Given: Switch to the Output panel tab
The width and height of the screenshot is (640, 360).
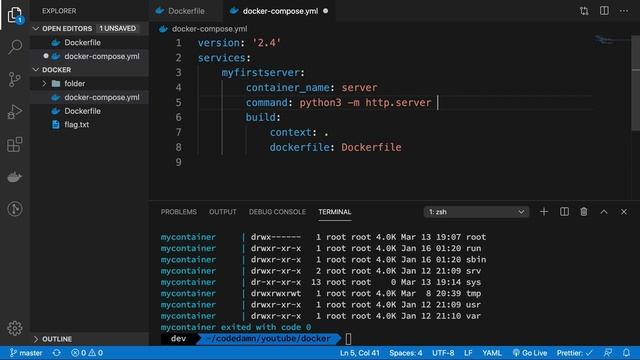Looking at the screenshot, I should pos(222,212).
